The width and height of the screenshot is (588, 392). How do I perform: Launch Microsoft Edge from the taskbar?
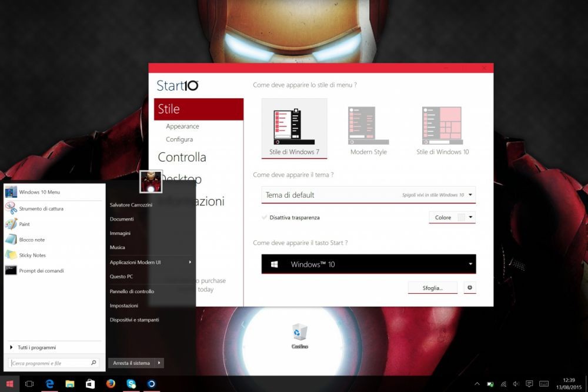point(49,384)
